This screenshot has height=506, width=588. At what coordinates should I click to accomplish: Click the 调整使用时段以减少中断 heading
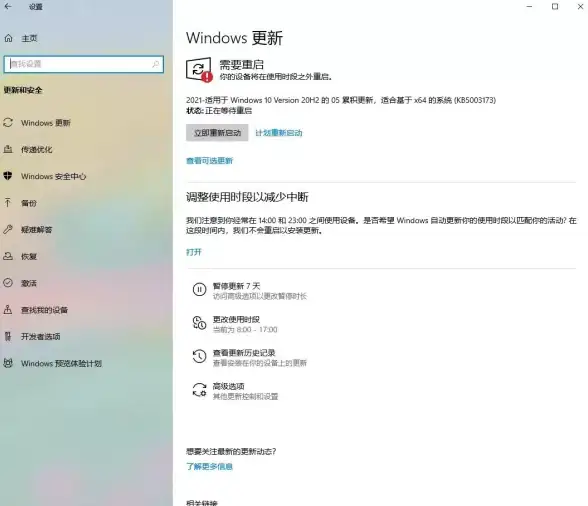point(247,197)
